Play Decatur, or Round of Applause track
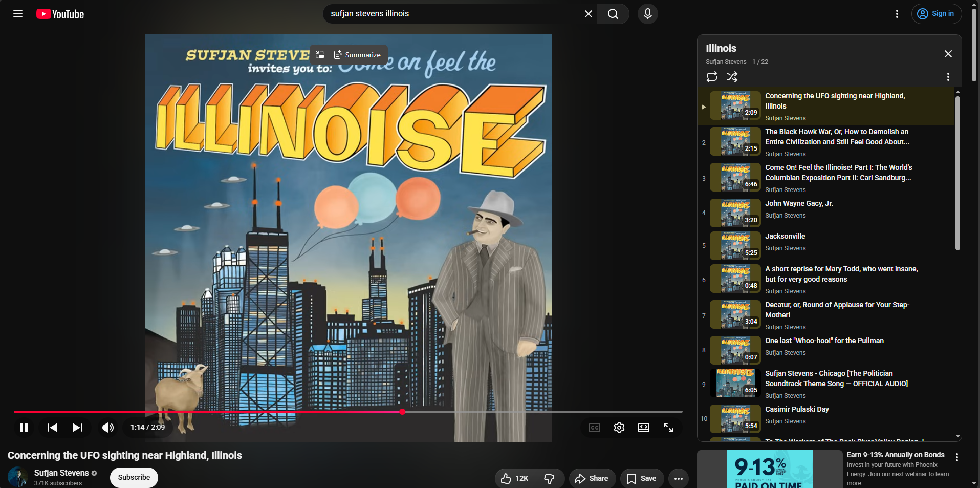The width and height of the screenshot is (980, 488). (825, 315)
